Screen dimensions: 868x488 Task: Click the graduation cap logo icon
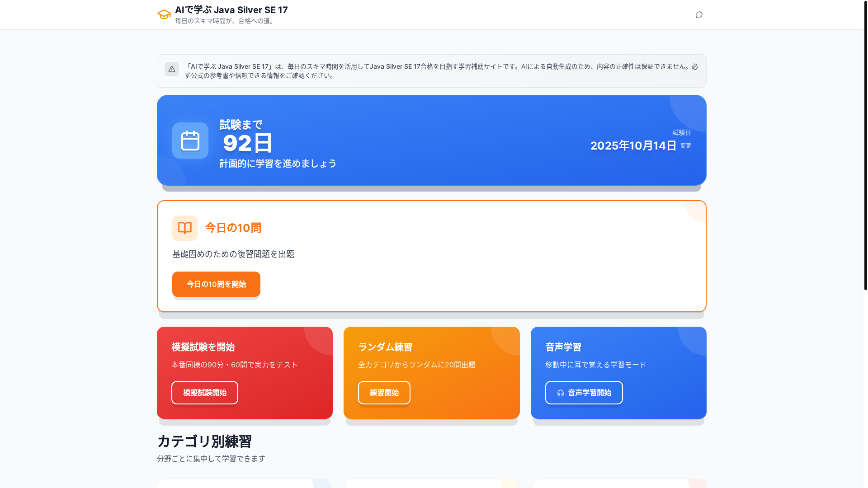tap(164, 14)
